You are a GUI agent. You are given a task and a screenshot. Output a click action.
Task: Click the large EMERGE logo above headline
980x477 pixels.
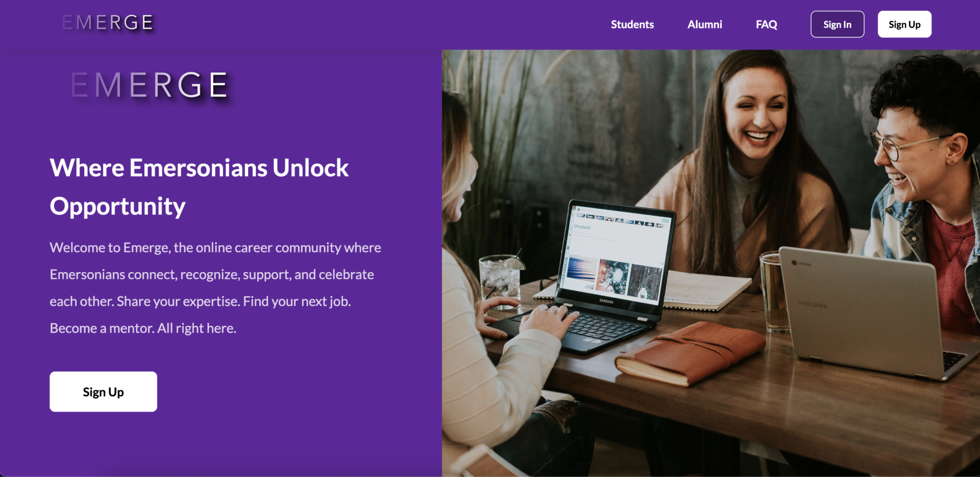click(149, 85)
